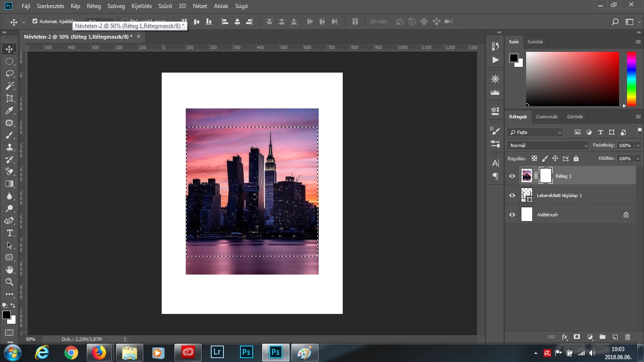Select the Magic Wand tool

pos(9,86)
